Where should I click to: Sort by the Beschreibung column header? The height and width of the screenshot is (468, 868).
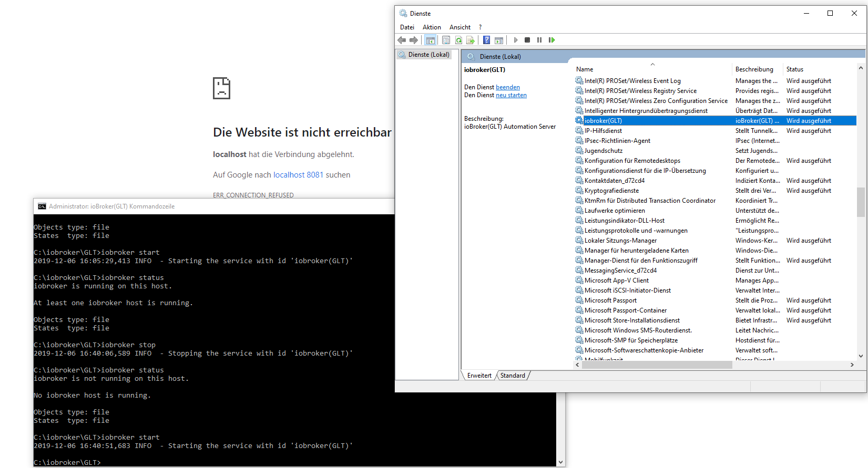pos(757,69)
